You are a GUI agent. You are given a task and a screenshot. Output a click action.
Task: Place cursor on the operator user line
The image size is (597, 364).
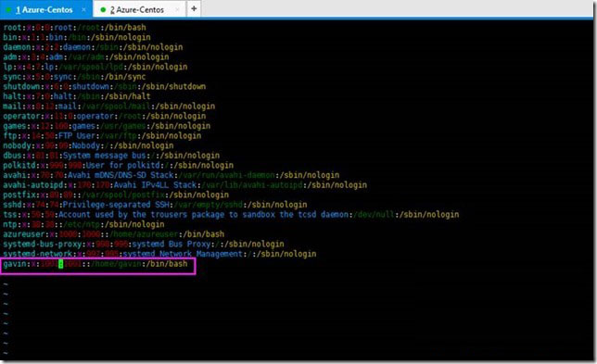(105, 117)
